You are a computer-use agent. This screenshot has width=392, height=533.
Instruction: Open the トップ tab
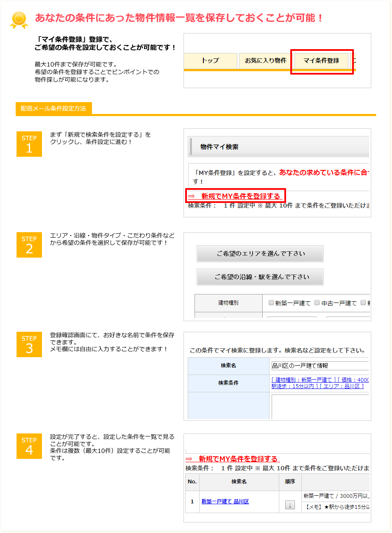tap(210, 61)
